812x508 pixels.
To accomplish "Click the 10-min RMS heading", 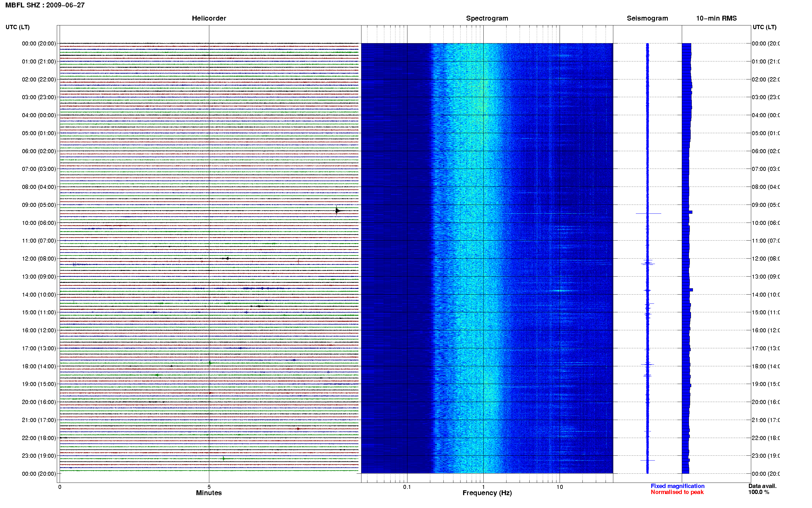I will coord(716,18).
